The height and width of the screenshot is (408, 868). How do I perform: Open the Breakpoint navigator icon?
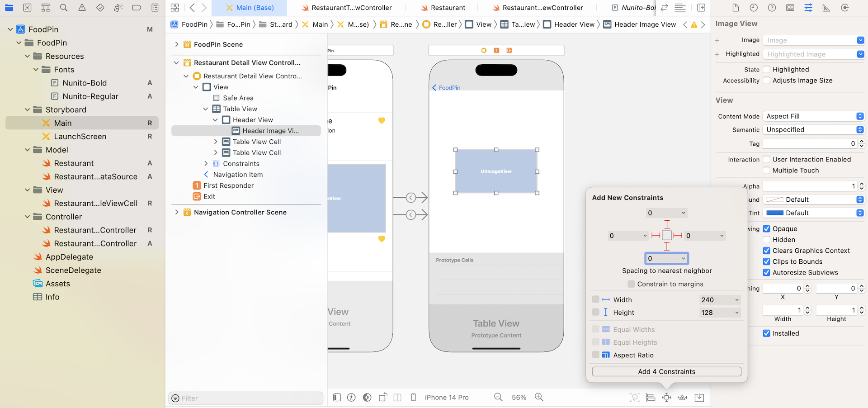[x=137, y=8]
